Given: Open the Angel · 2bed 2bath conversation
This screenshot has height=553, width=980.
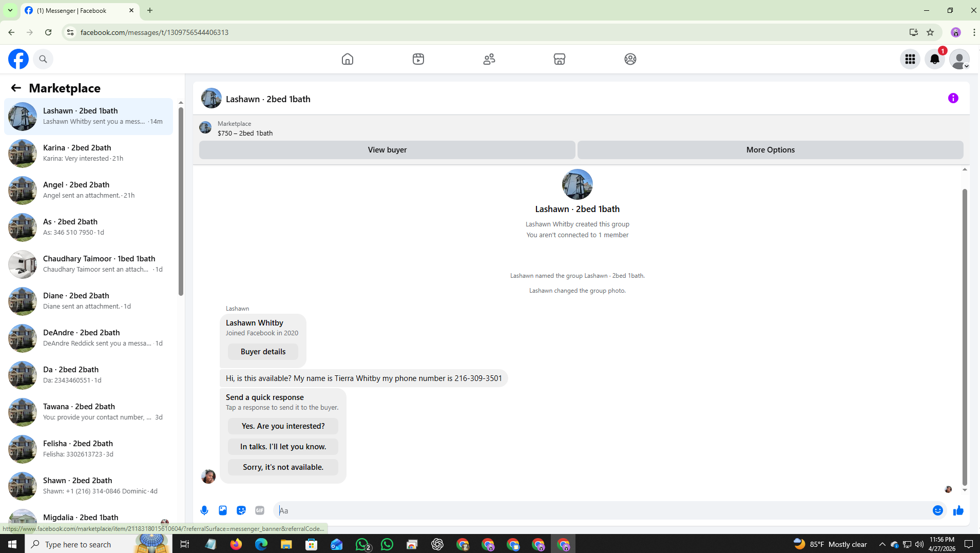Looking at the screenshot, I should pyautogui.click(x=88, y=190).
